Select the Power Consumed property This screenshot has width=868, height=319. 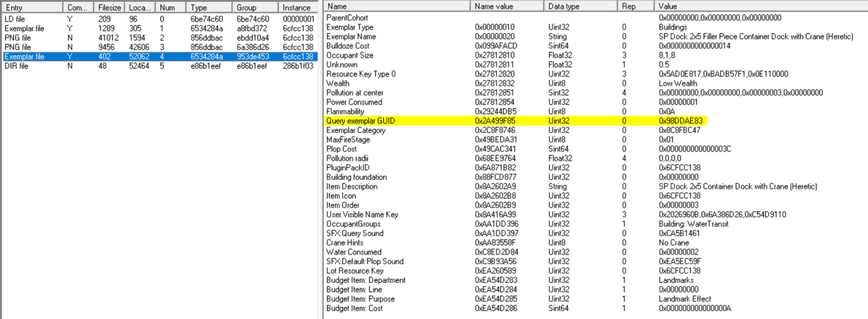tap(595, 102)
